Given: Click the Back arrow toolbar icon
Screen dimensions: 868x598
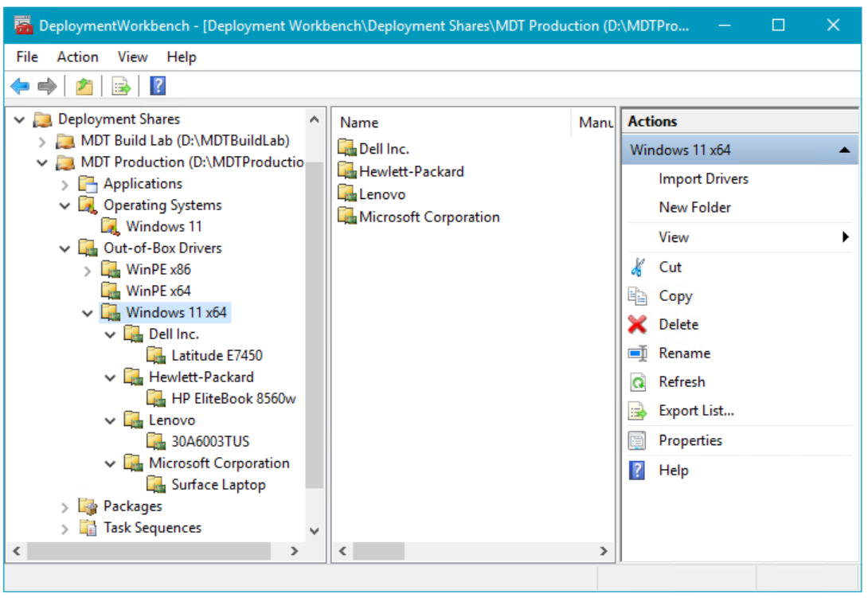Looking at the screenshot, I should coord(20,86).
